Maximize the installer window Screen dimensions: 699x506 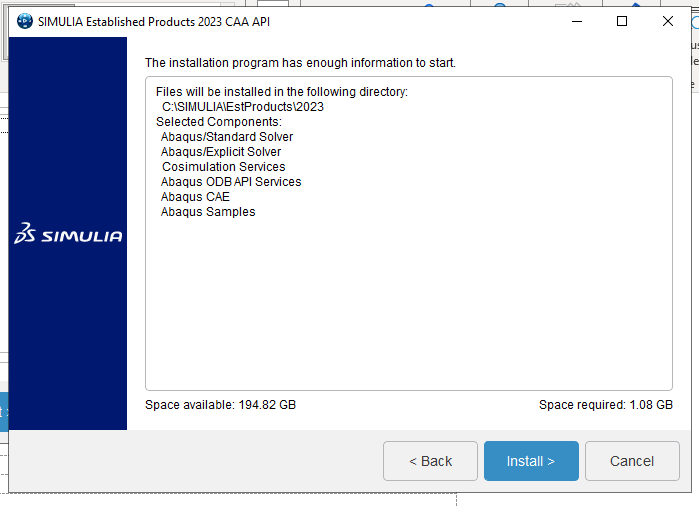click(622, 21)
